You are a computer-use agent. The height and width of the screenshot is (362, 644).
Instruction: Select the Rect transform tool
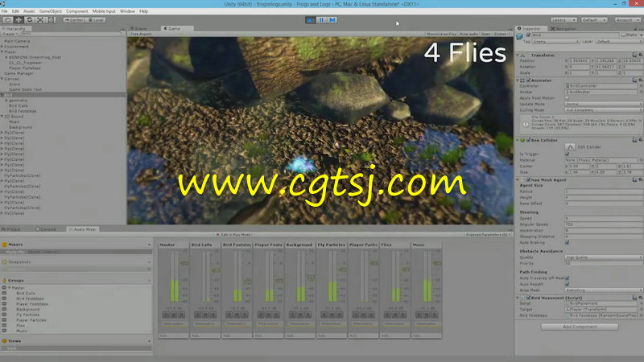pos(52,19)
